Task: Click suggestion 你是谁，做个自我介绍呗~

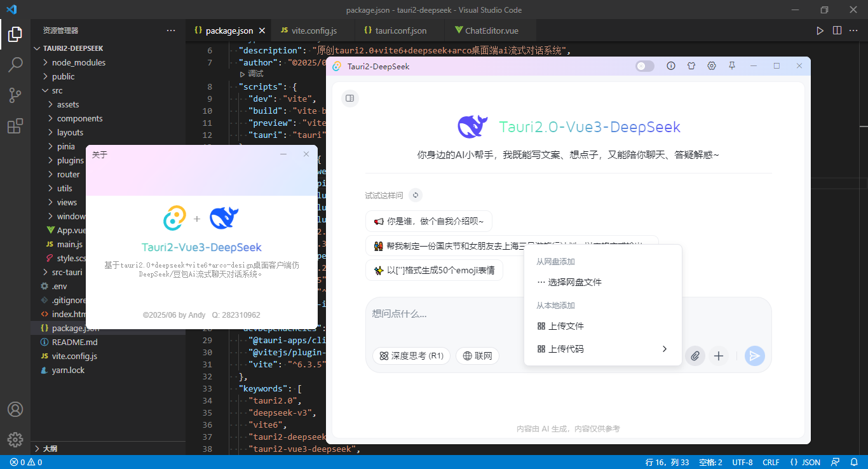Action: tap(429, 221)
